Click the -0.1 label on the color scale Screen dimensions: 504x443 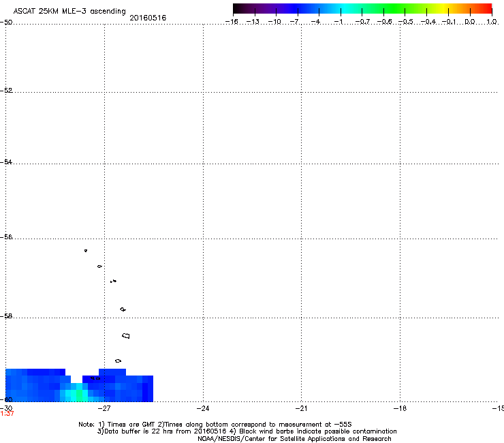tap(449, 22)
